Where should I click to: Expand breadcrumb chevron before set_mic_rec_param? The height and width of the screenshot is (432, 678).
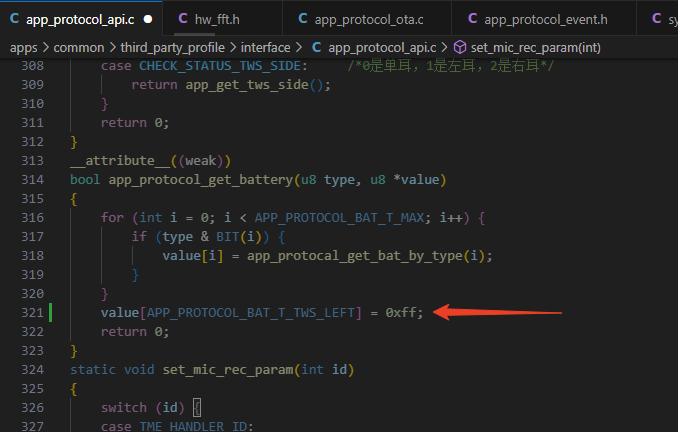tap(445, 48)
